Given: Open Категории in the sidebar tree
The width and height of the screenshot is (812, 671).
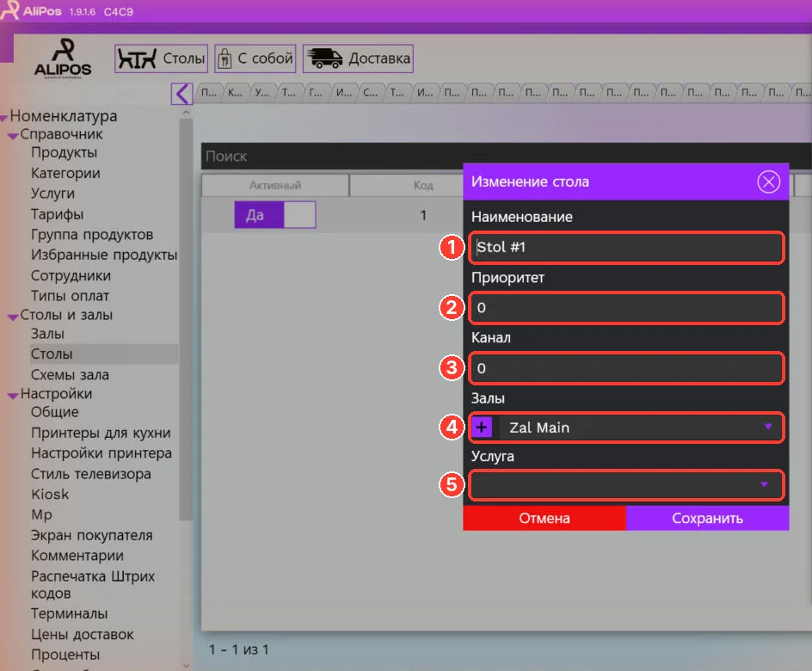Looking at the screenshot, I should click(65, 174).
